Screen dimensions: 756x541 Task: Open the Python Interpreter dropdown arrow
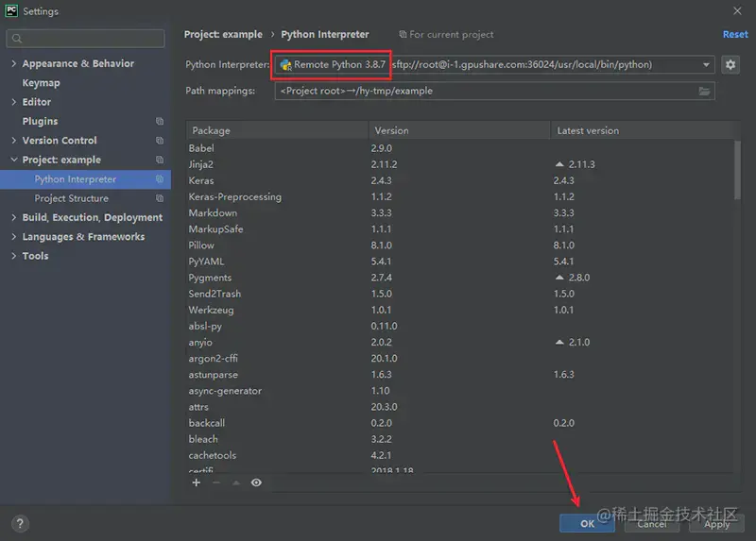(706, 64)
